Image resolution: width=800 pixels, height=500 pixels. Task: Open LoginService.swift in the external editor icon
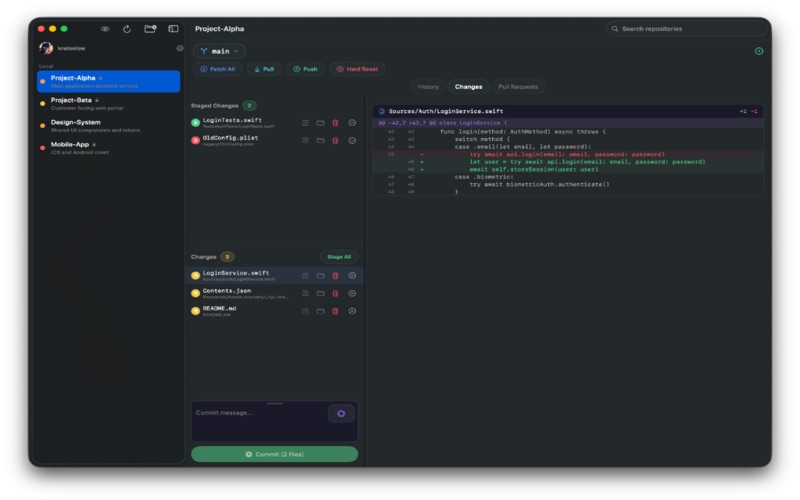click(x=305, y=276)
